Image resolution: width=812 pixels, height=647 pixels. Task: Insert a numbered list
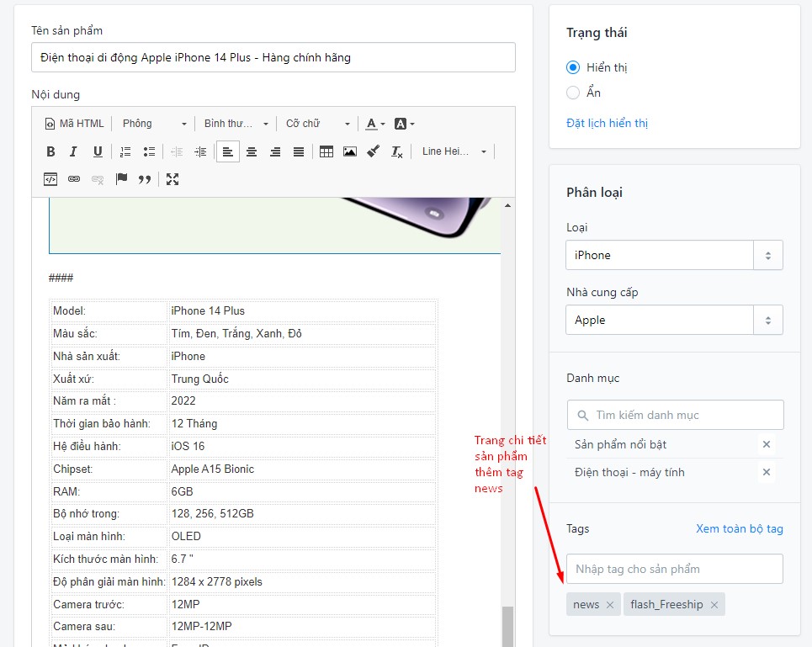pos(125,151)
